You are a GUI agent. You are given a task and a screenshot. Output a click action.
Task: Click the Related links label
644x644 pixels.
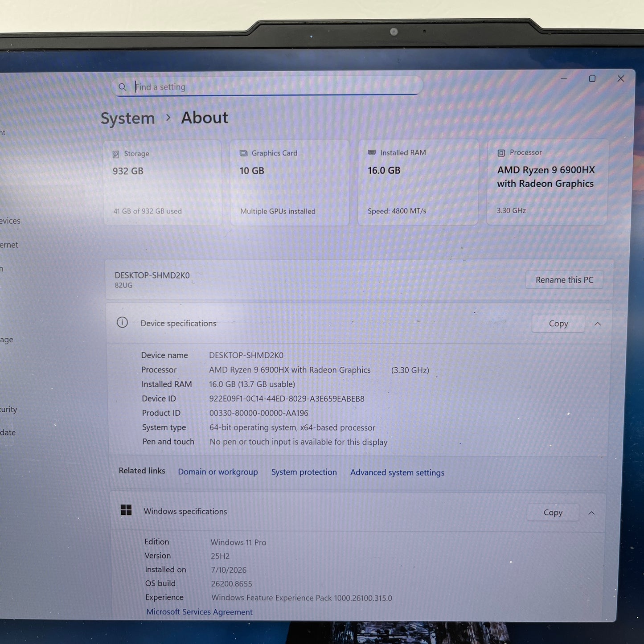142,471
